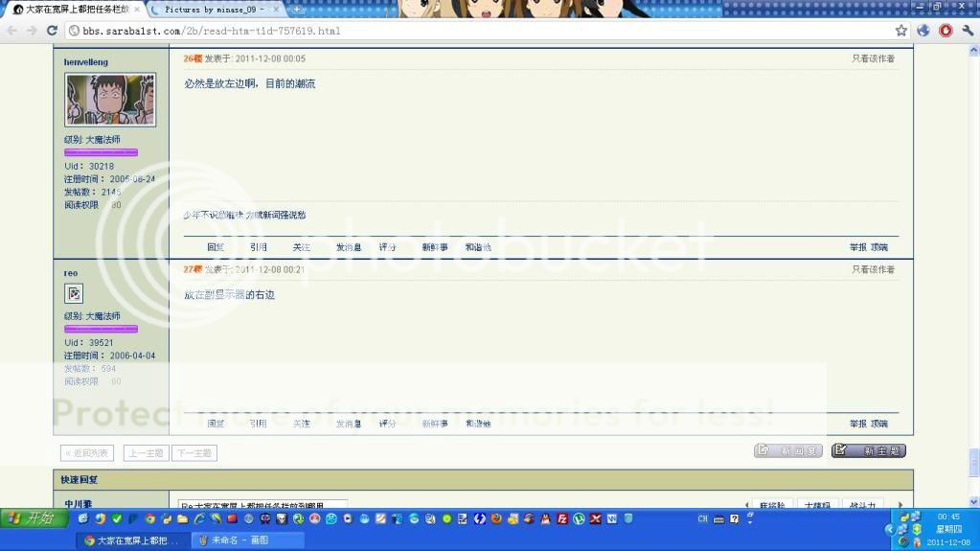
Task: Report (举报) henvelleng's post
Action: [x=858, y=247]
